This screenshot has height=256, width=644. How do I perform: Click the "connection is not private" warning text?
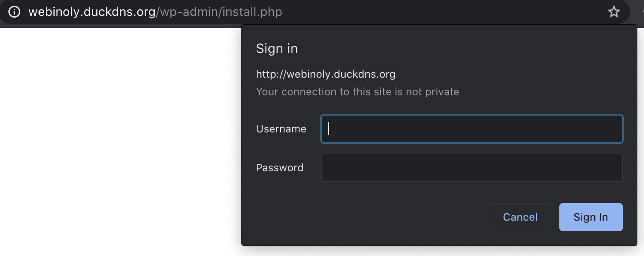[357, 92]
